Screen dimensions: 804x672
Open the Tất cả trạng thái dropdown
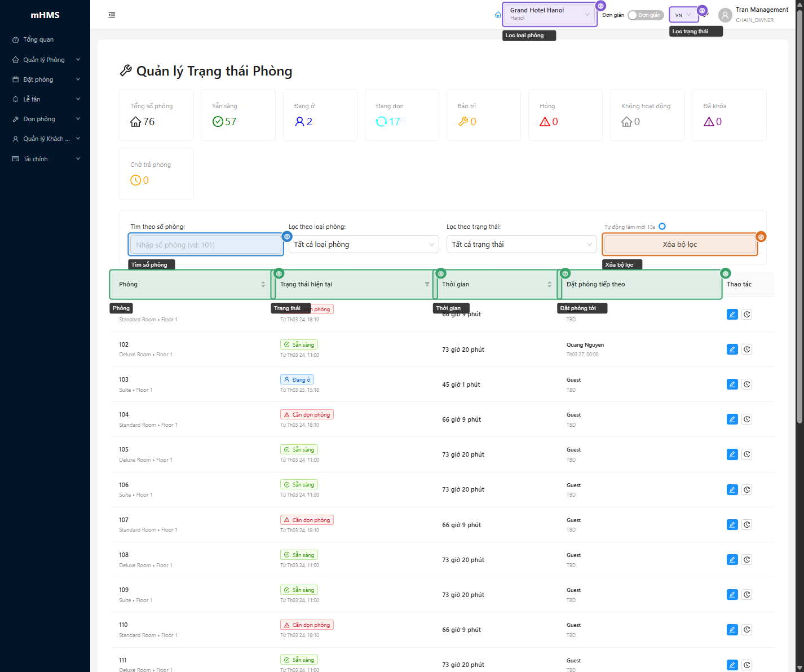pos(522,244)
